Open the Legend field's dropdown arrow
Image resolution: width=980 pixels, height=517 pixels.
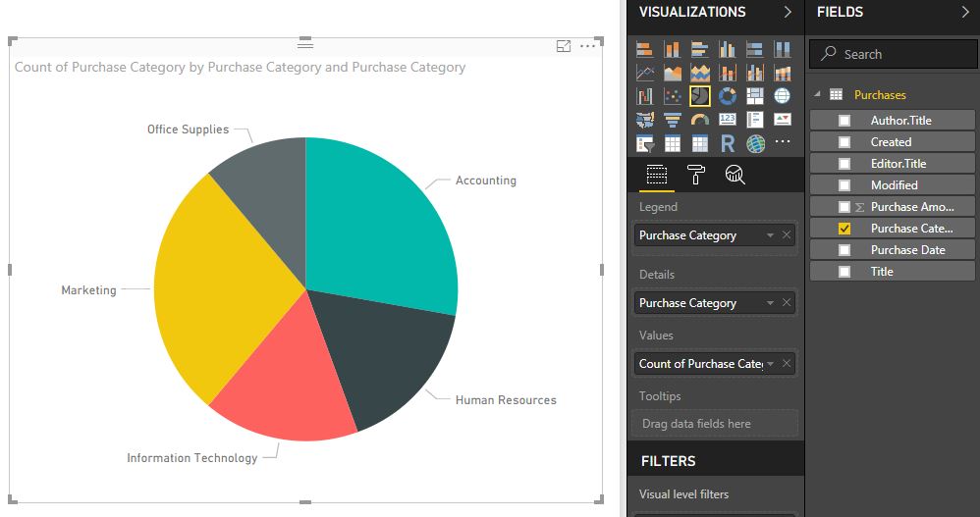point(770,235)
